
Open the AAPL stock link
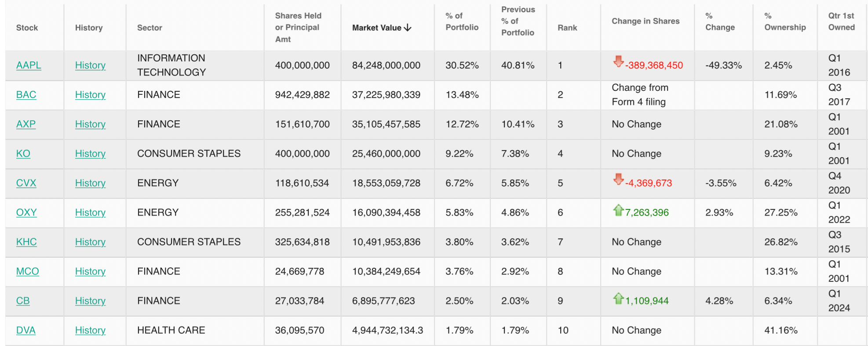[29, 65]
